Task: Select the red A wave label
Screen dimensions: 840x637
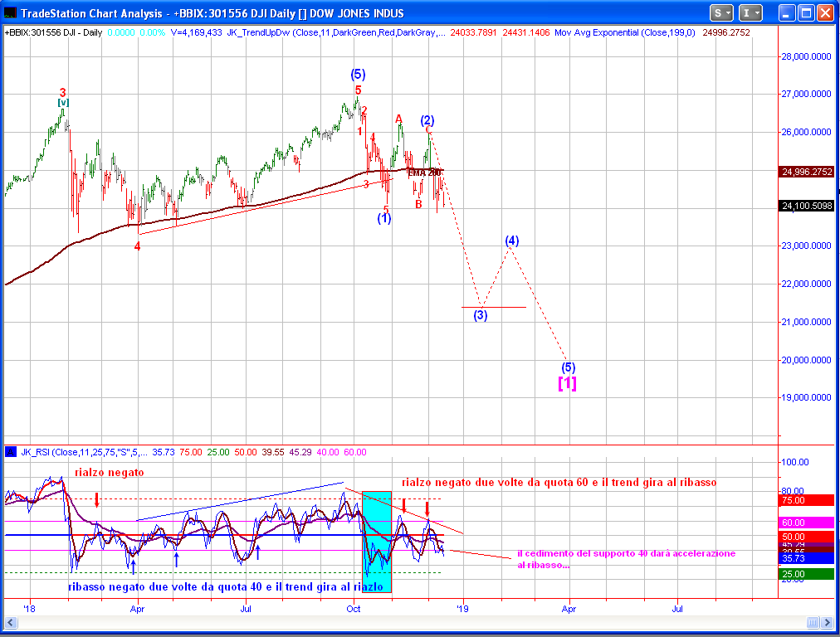Action: [398, 119]
